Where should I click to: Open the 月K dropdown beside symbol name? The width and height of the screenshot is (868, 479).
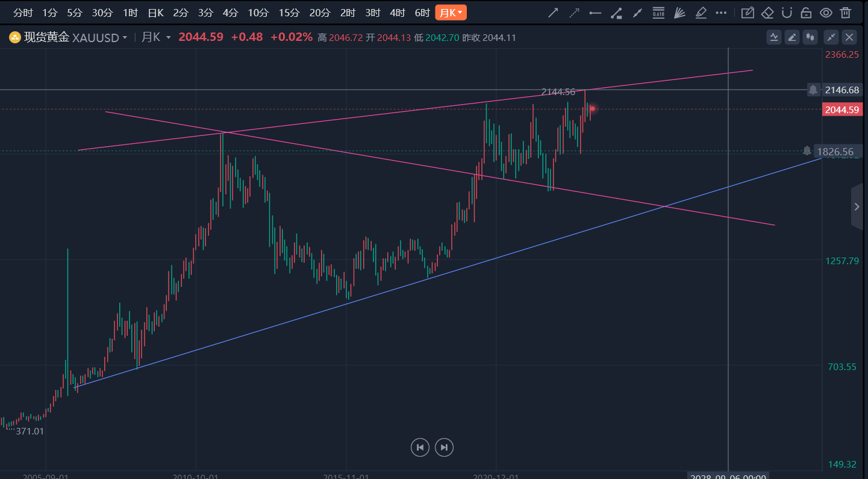[156, 37]
